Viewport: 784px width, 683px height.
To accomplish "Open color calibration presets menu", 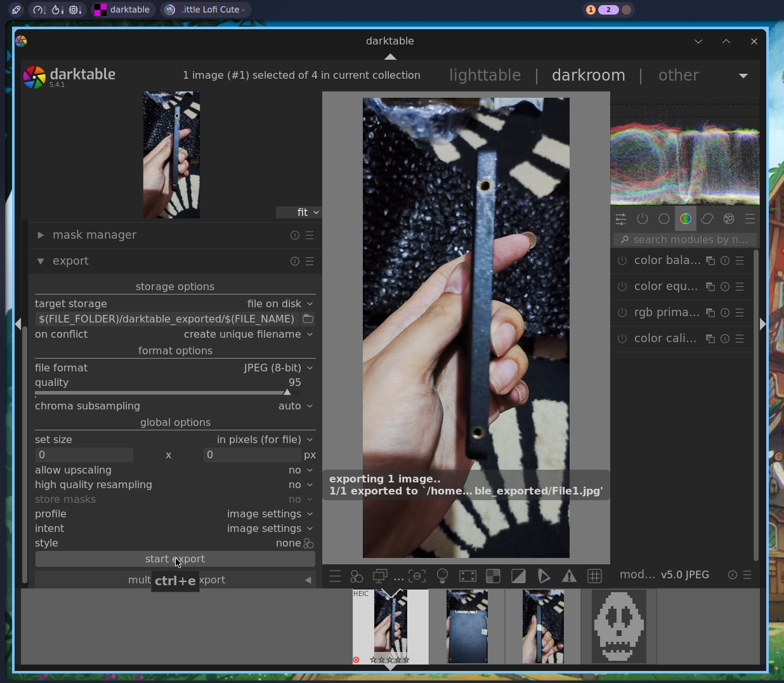I will (x=740, y=339).
